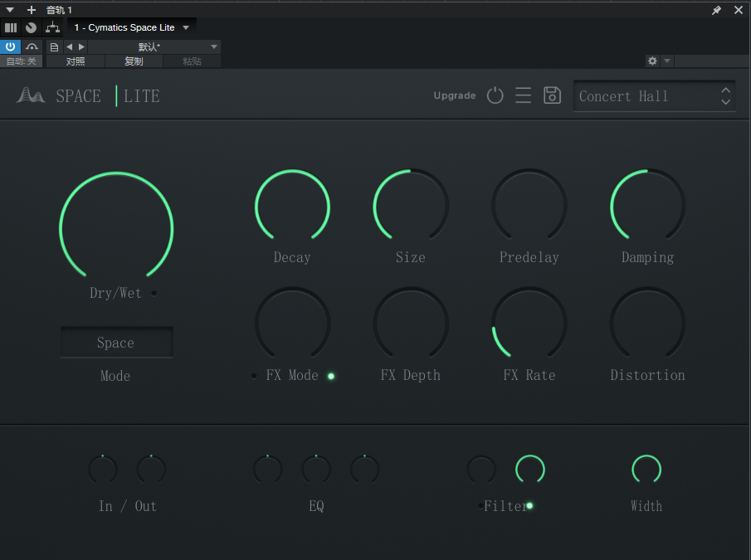
Task: Toggle the blue plugin activate power button
Action: pyautogui.click(x=10, y=47)
